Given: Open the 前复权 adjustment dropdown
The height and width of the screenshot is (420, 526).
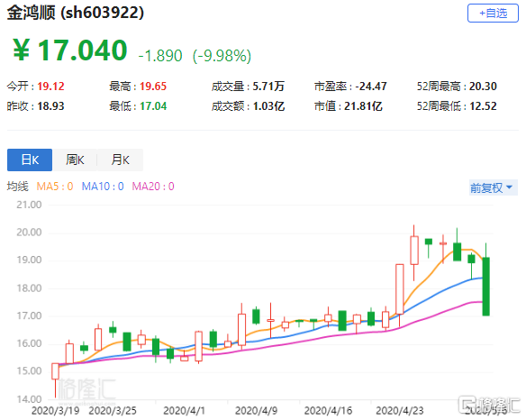Looking at the screenshot, I should (493, 187).
